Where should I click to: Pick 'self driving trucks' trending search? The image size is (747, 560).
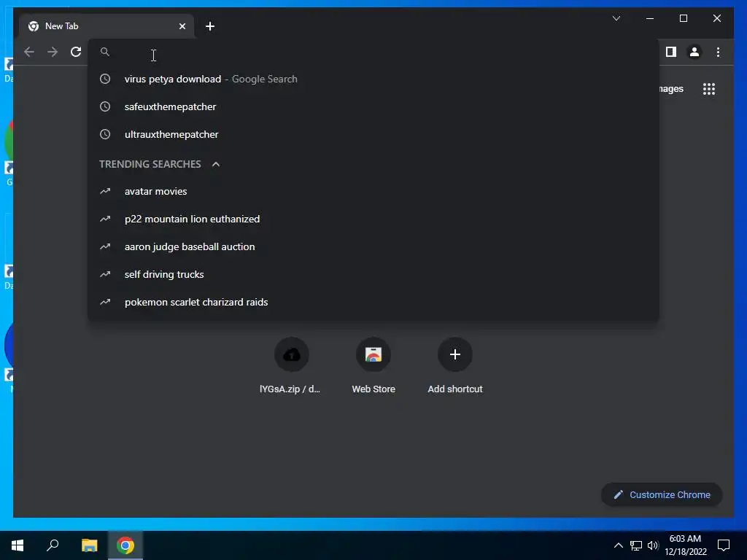tap(373, 274)
